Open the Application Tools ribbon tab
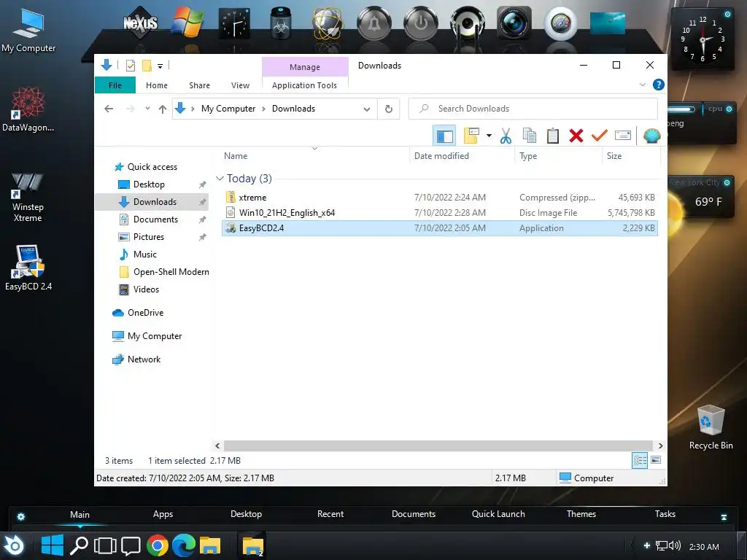Image resolution: width=747 pixels, height=560 pixels. [x=304, y=85]
